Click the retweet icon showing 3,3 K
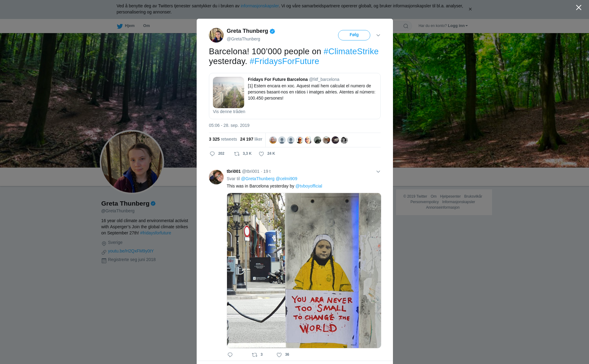589x364 pixels. point(237,154)
